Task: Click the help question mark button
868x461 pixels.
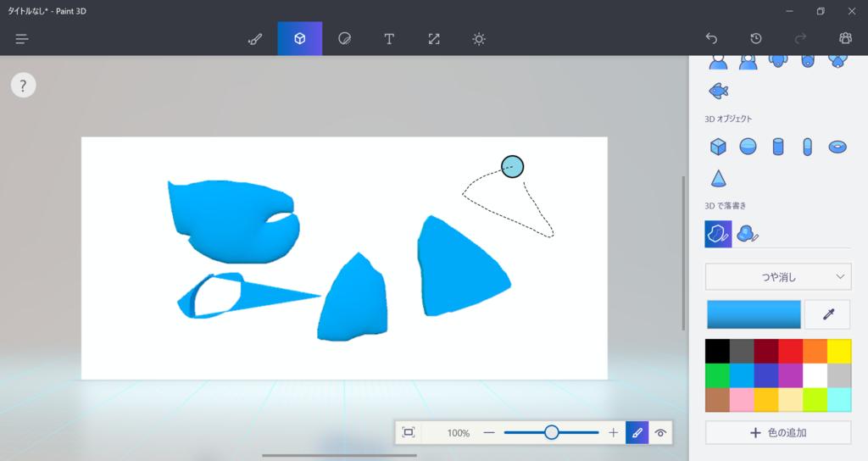Action: point(23,86)
